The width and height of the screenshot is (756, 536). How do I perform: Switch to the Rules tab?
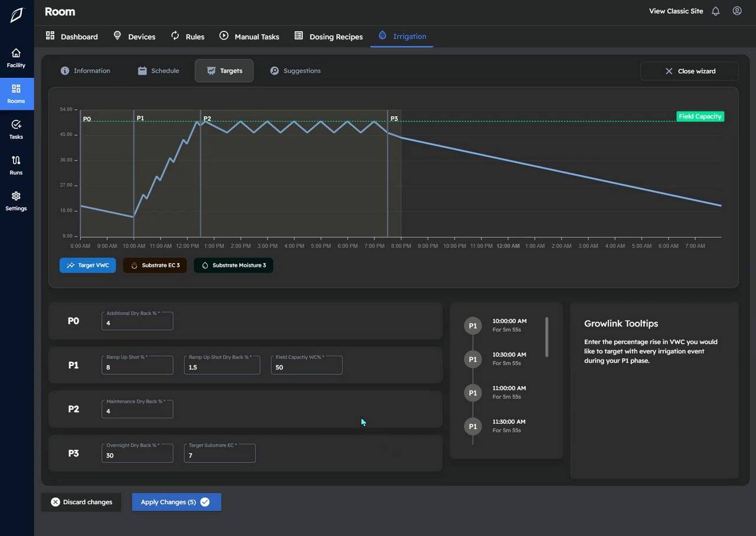188,36
